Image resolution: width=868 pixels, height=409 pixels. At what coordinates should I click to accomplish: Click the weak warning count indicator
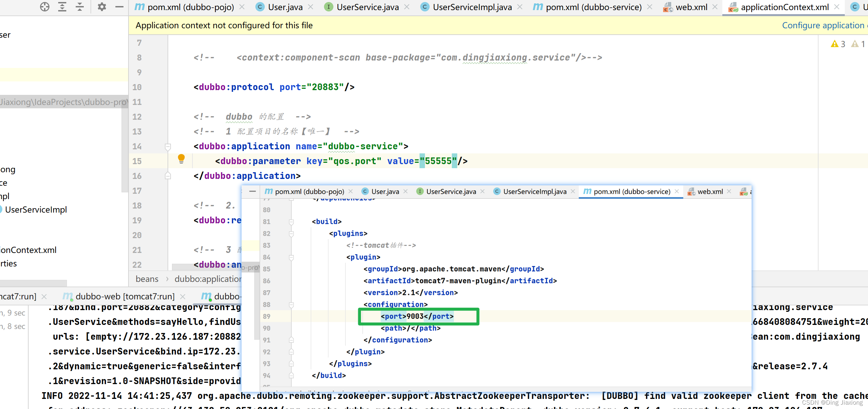[858, 44]
